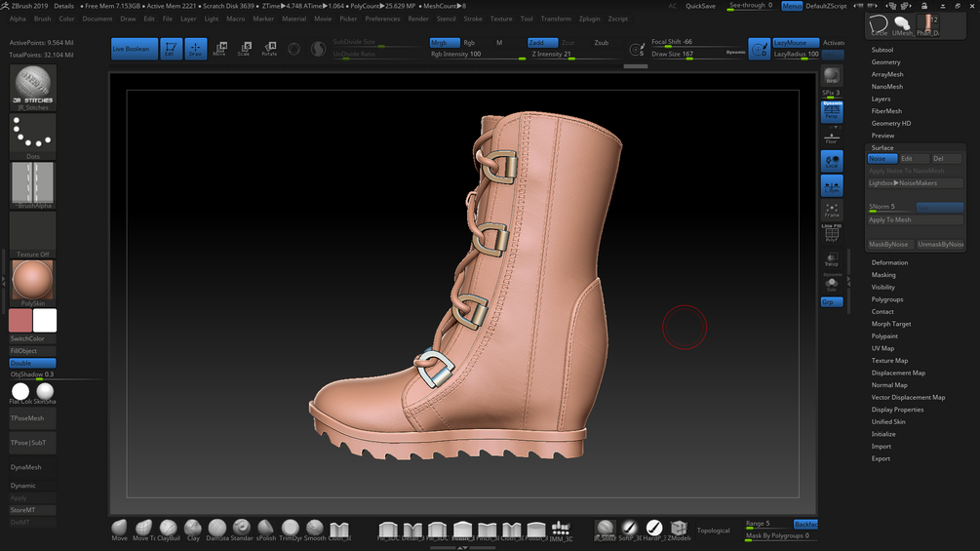The image size is (980, 551).
Task: Select the sPolish brush
Action: (266, 529)
